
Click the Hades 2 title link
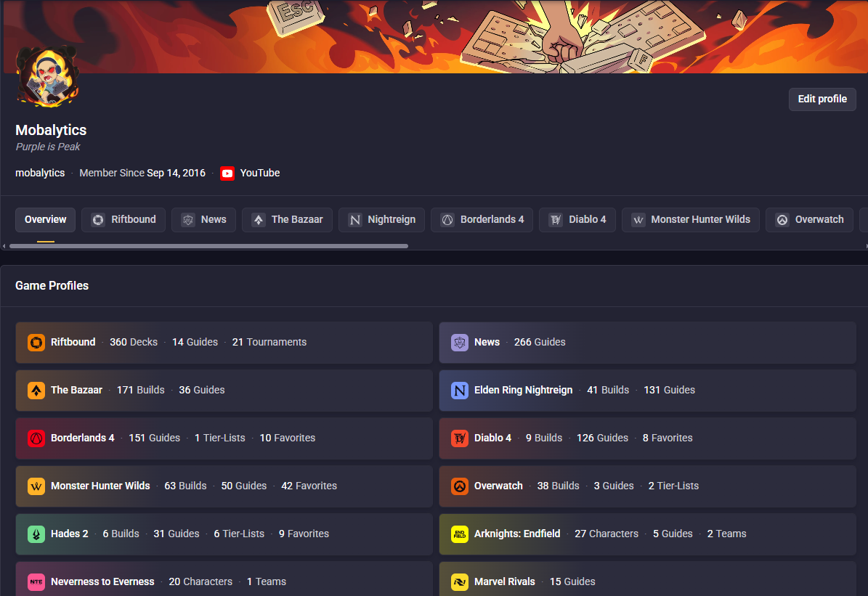pos(70,534)
